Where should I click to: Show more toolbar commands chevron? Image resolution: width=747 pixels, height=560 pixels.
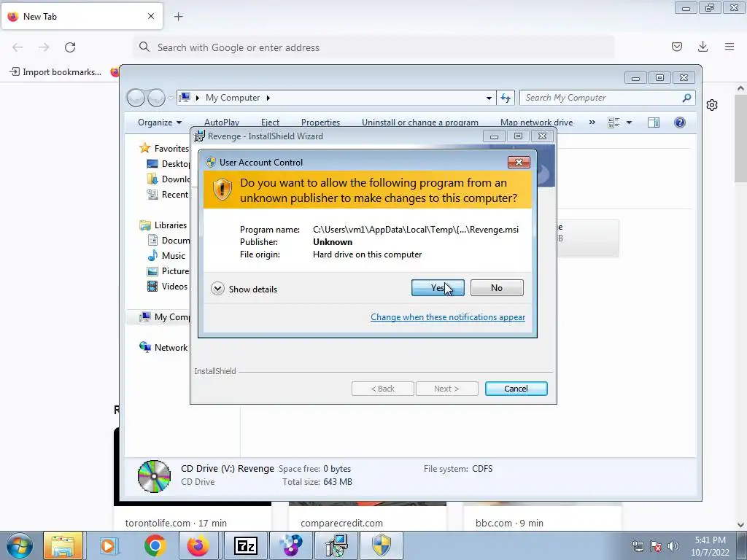pyautogui.click(x=592, y=122)
